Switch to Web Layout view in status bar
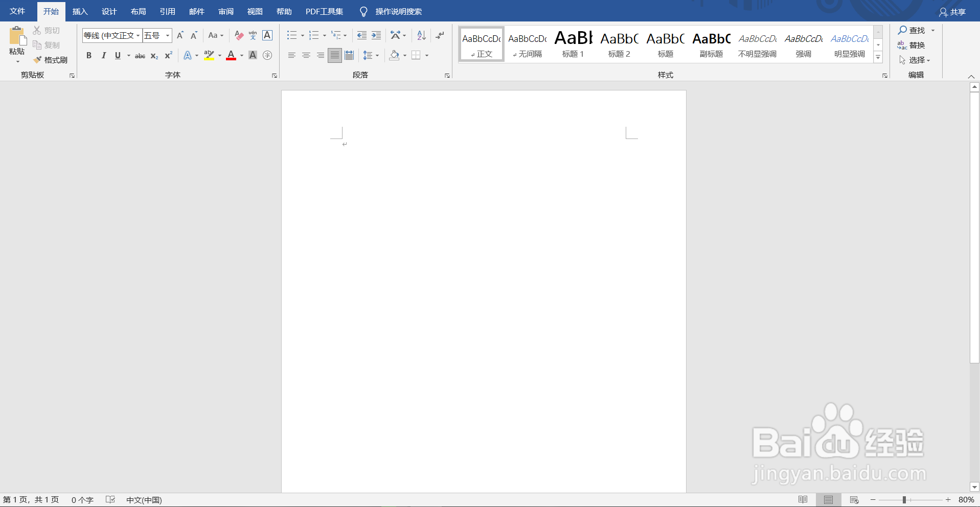 click(854, 500)
